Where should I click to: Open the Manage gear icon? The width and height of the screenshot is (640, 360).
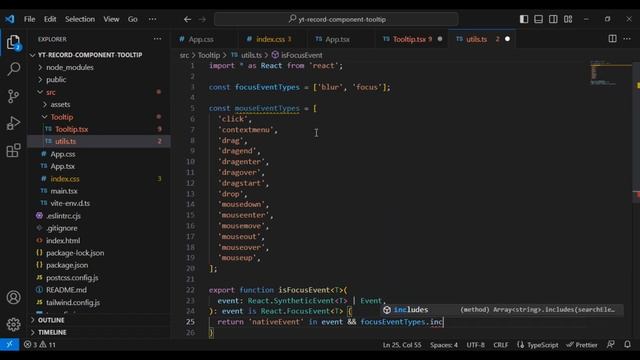point(13,324)
